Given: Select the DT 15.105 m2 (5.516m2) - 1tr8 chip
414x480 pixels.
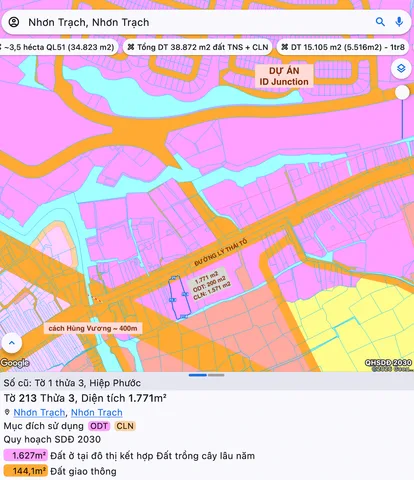Looking at the screenshot, I should 343,47.
